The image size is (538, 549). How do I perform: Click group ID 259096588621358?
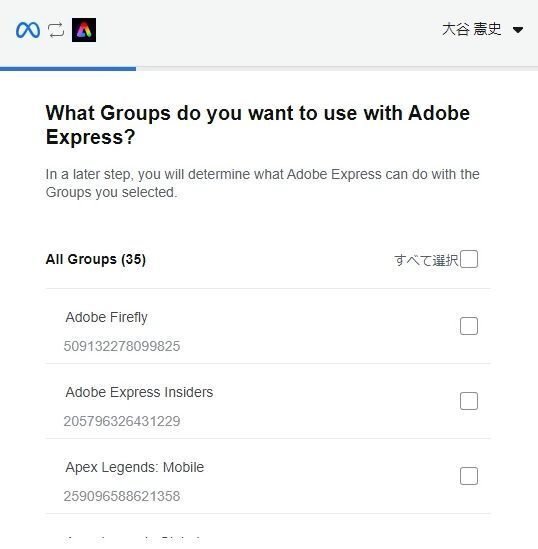coord(122,496)
